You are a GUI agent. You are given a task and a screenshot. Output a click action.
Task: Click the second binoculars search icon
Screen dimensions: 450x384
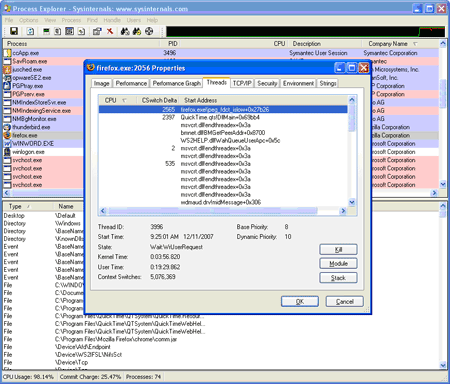[x=137, y=31]
